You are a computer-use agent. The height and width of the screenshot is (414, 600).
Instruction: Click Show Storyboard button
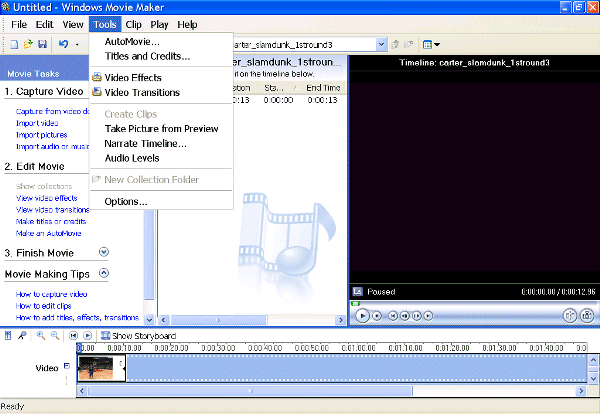click(x=139, y=336)
